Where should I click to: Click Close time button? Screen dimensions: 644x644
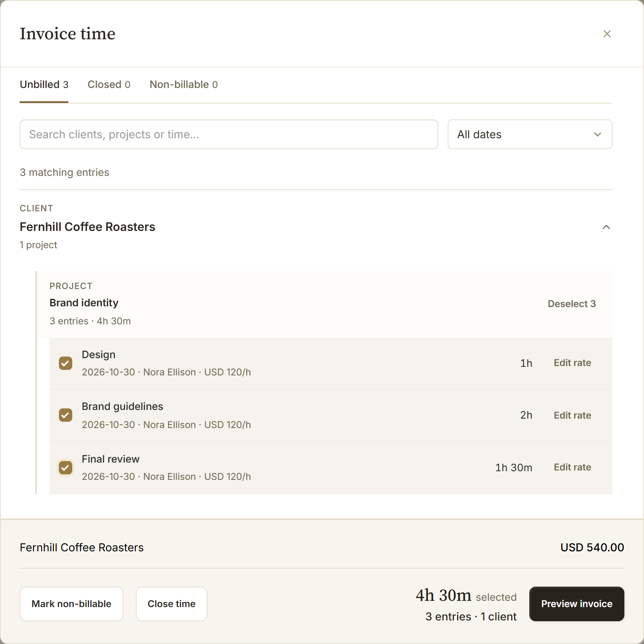(x=171, y=604)
